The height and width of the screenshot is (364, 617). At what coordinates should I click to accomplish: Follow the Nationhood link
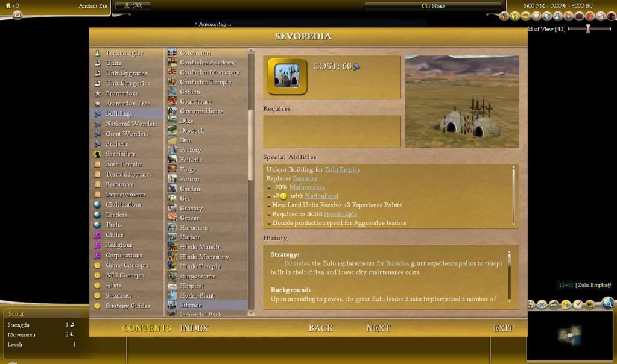[x=321, y=196]
